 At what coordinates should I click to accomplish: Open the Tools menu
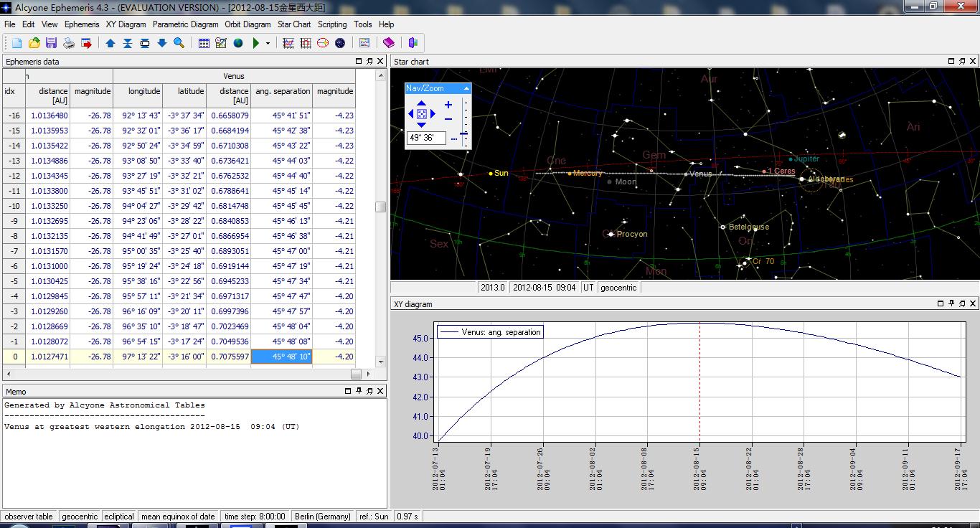(363, 24)
